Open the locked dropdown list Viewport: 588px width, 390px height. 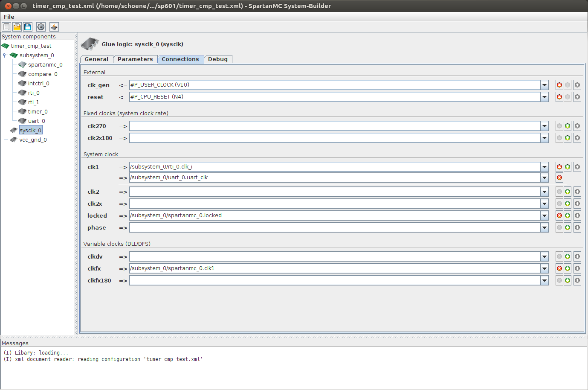[545, 215]
